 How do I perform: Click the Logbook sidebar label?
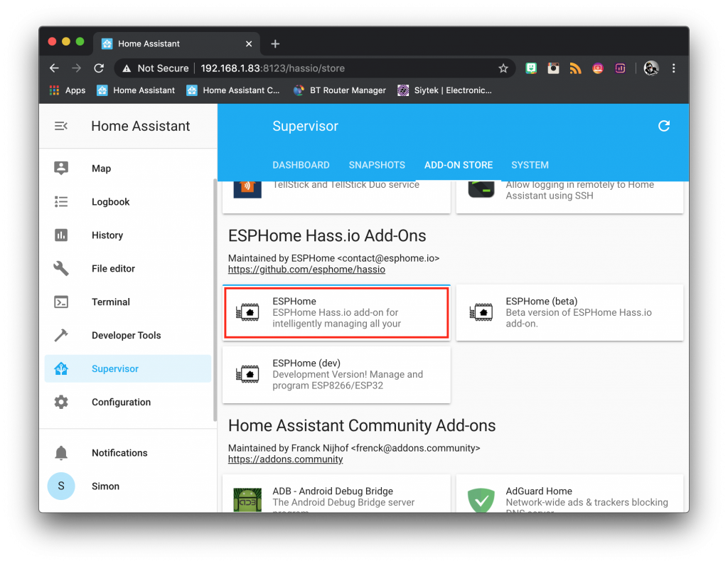110,201
